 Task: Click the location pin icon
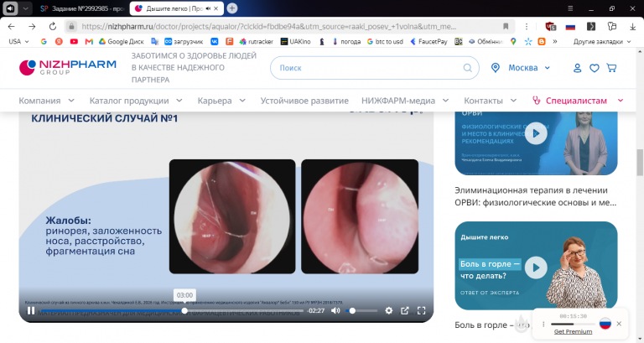[x=496, y=68]
